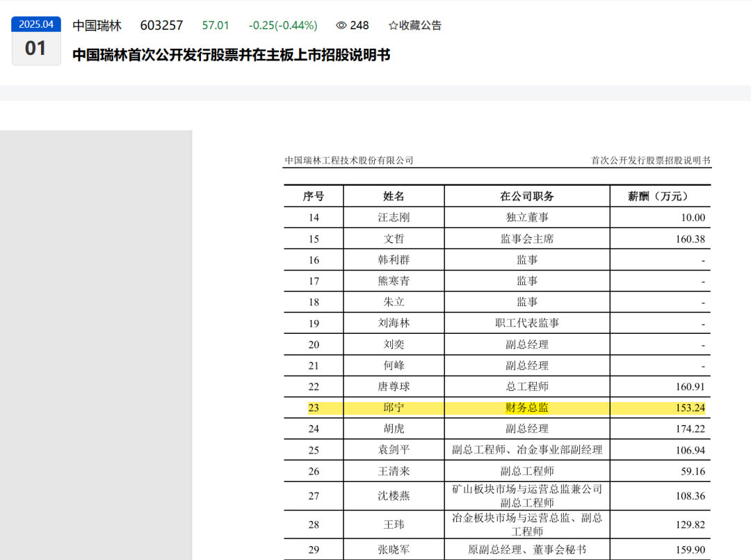Click 原副总经理、董事会秘书 position cell

[x=527, y=550]
